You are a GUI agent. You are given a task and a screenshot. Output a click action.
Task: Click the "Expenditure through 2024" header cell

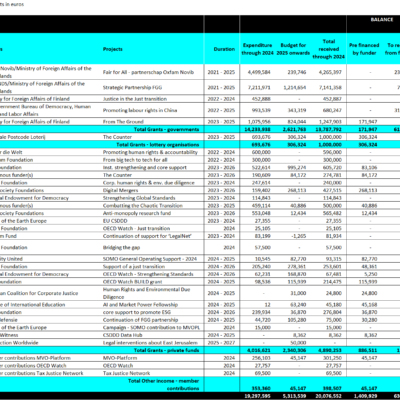tap(257, 49)
